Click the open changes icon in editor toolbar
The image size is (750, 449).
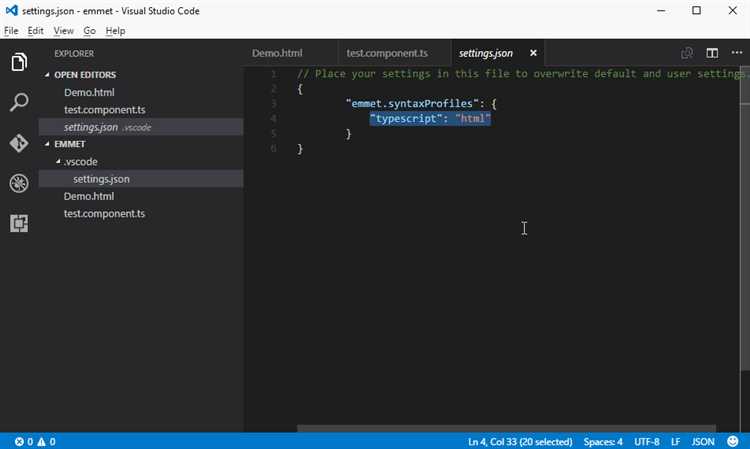[x=687, y=53]
